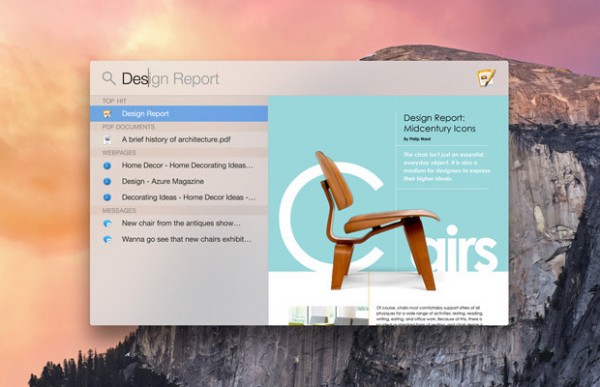Click the WEBPAGES section header

click(119, 152)
